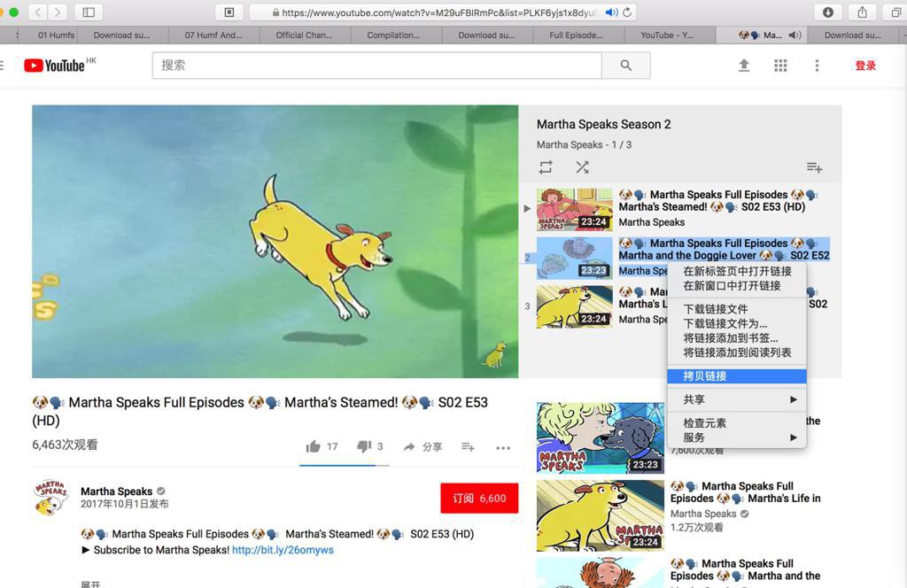The height and width of the screenshot is (588, 907).
Task: Click into the 搜索 search field
Action: tap(377, 66)
